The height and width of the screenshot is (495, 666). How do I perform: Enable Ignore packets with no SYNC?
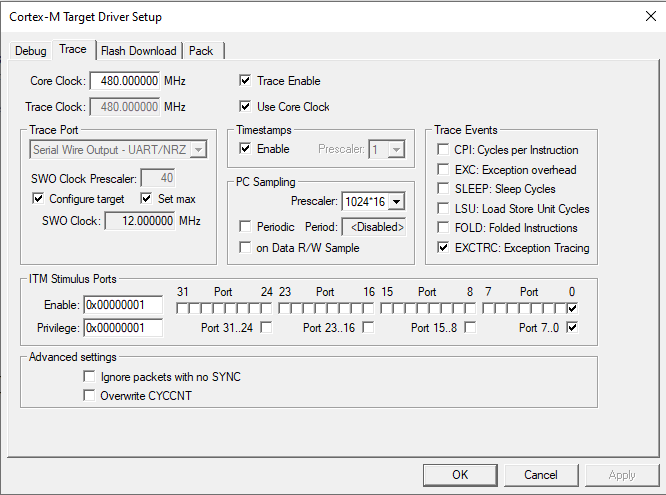(89, 376)
